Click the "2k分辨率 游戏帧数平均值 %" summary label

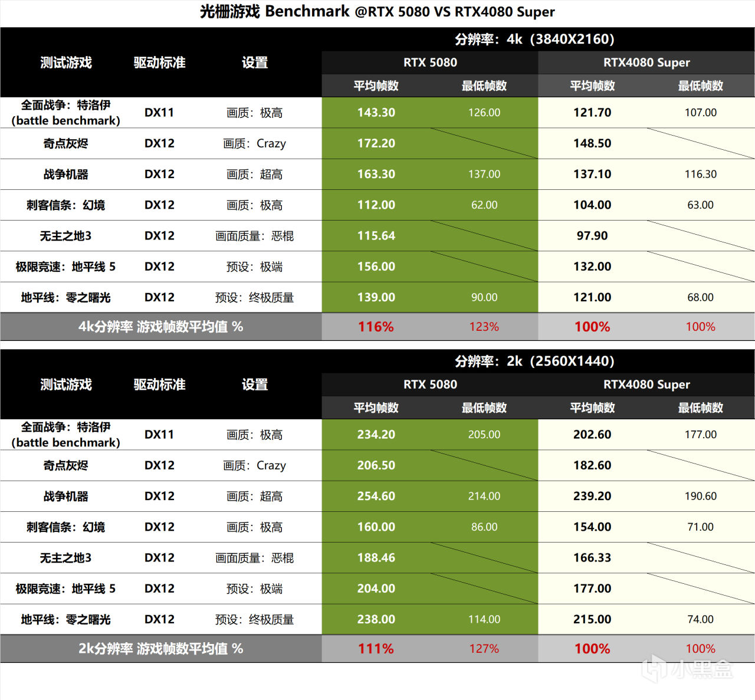160,649
